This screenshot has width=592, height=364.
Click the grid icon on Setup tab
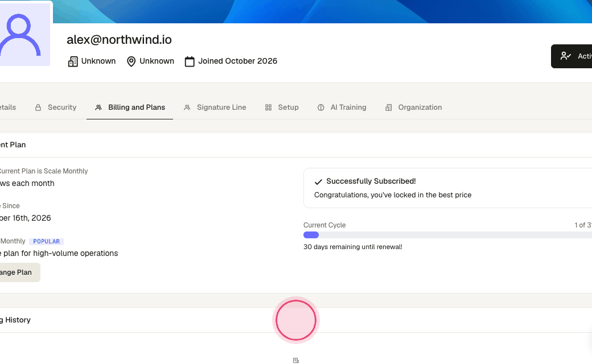click(269, 107)
